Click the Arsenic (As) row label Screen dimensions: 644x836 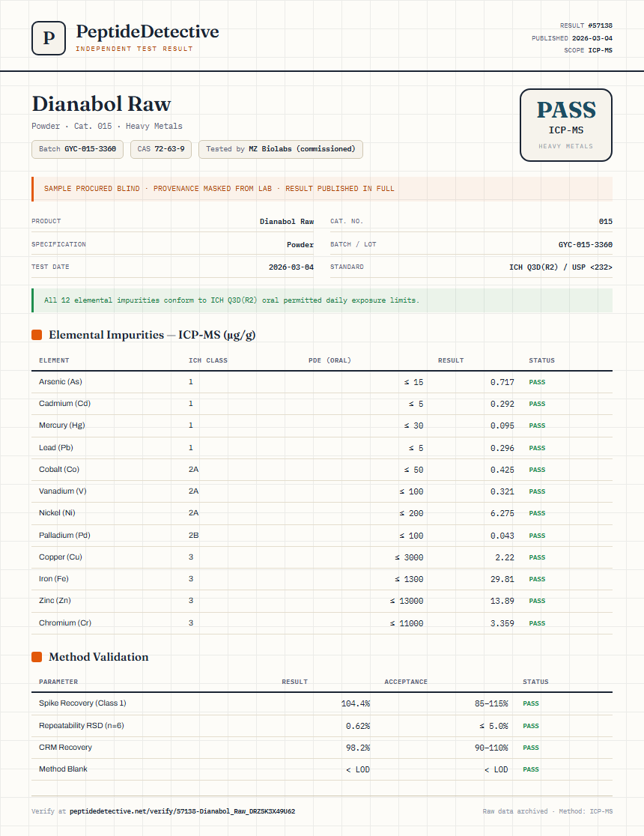pyautogui.click(x=60, y=382)
